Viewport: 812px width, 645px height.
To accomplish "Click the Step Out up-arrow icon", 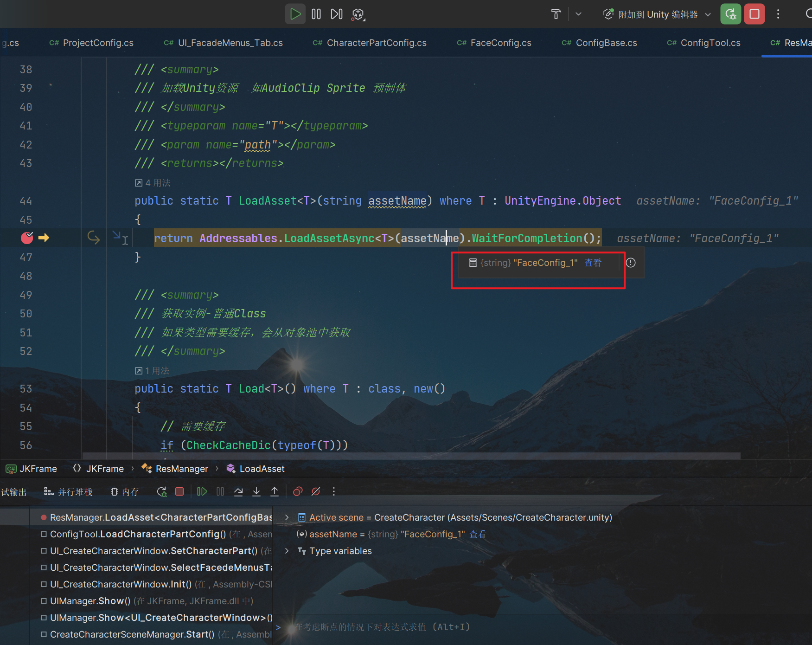I will click(275, 492).
